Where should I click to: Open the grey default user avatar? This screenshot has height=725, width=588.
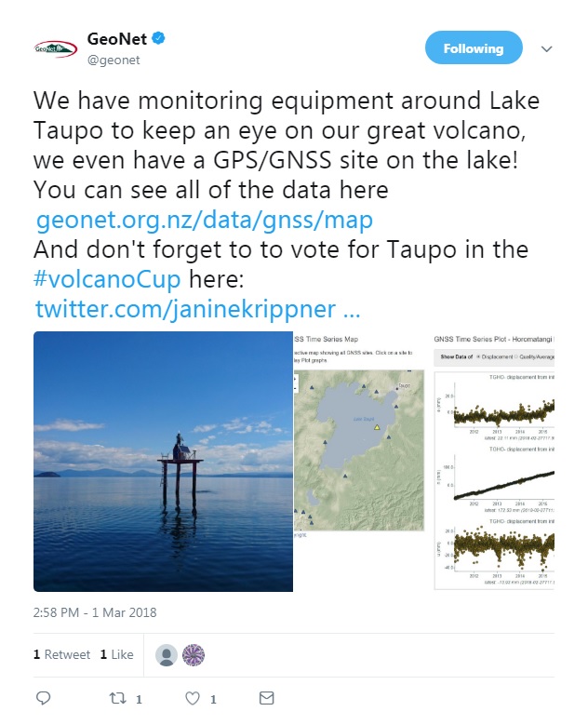tap(167, 654)
